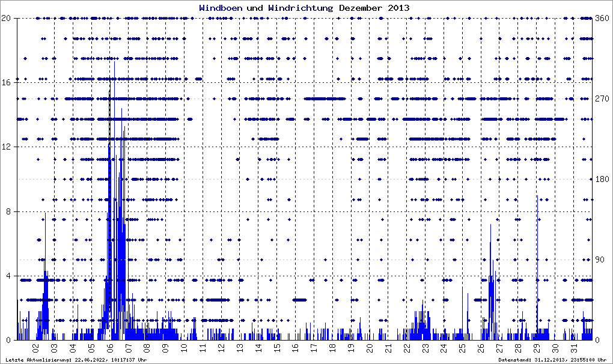613x364 pixels.
Task: Click day label 06 on x-axis
Action: click(110, 348)
